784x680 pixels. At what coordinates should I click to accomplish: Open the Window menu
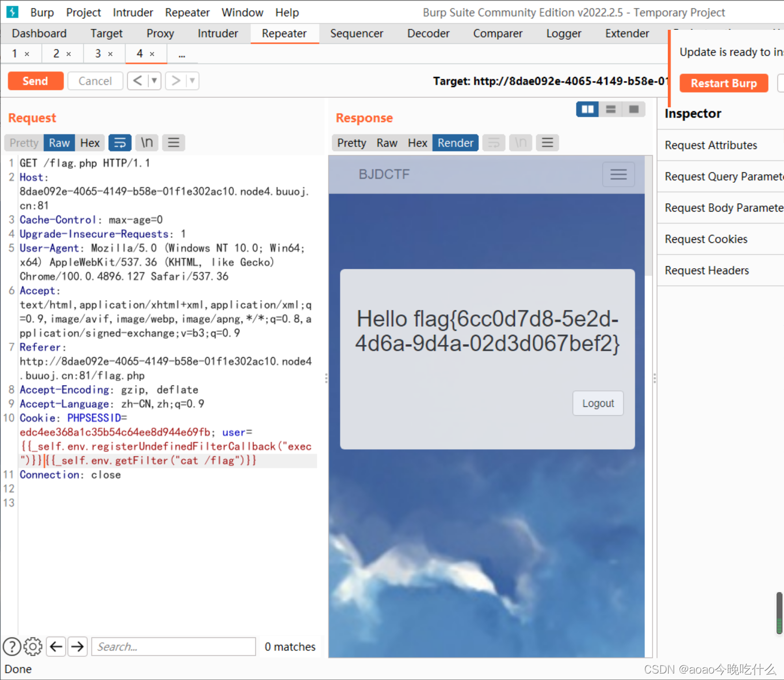point(242,12)
